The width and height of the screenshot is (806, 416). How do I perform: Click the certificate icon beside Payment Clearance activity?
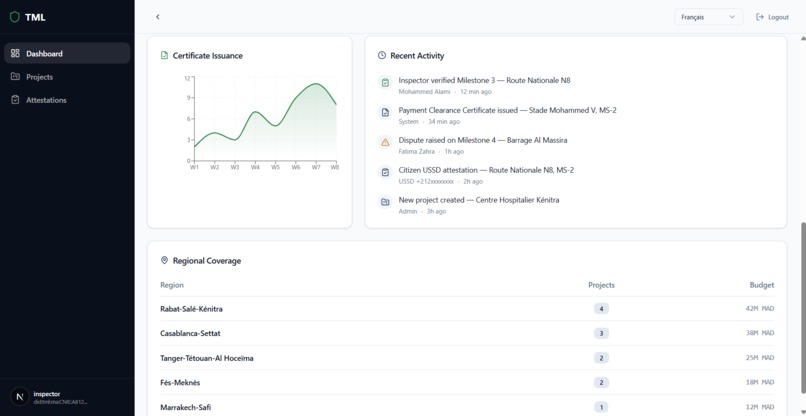[x=385, y=113]
